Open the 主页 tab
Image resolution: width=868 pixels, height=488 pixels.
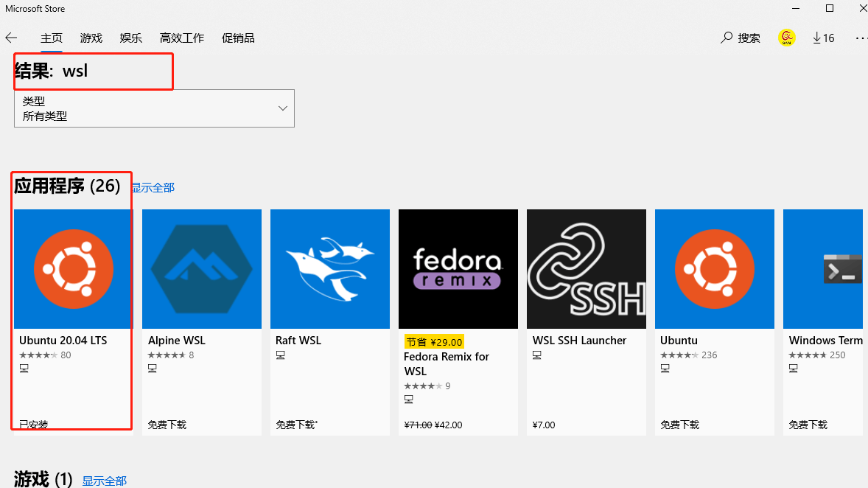click(x=52, y=38)
